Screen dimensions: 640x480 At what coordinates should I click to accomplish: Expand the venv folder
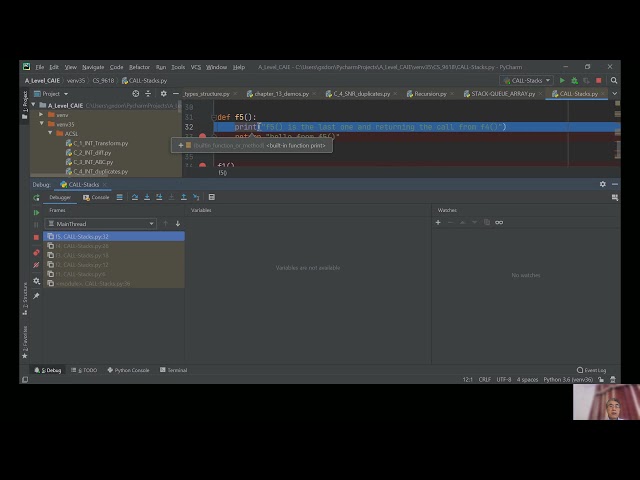(41, 115)
